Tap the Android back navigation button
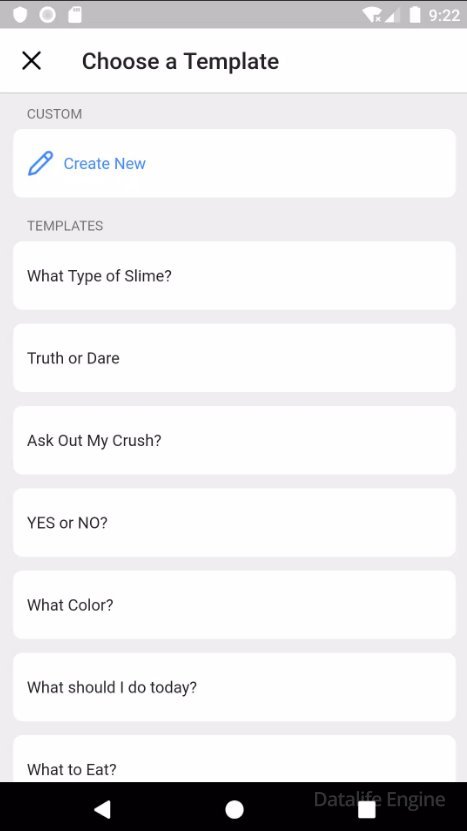Image resolution: width=467 pixels, height=831 pixels. [x=102, y=809]
